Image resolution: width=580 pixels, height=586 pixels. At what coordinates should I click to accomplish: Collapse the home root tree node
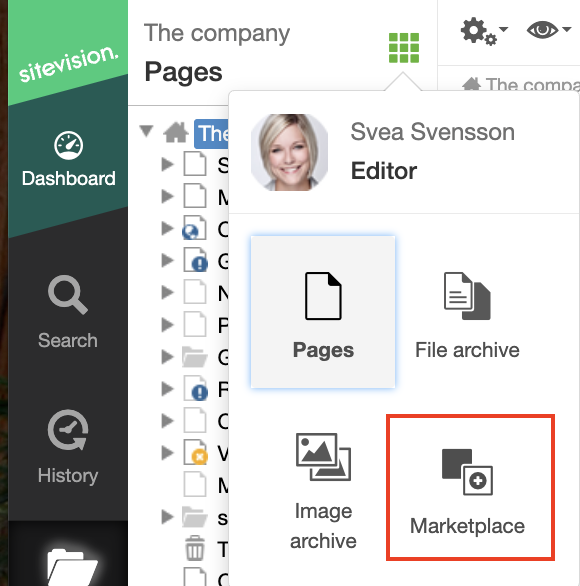tap(146, 131)
